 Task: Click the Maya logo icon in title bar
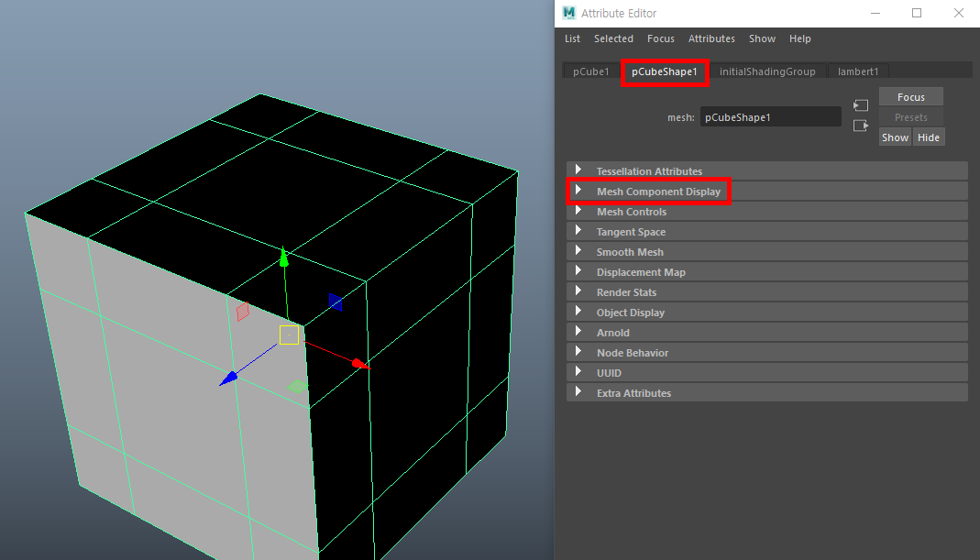568,13
